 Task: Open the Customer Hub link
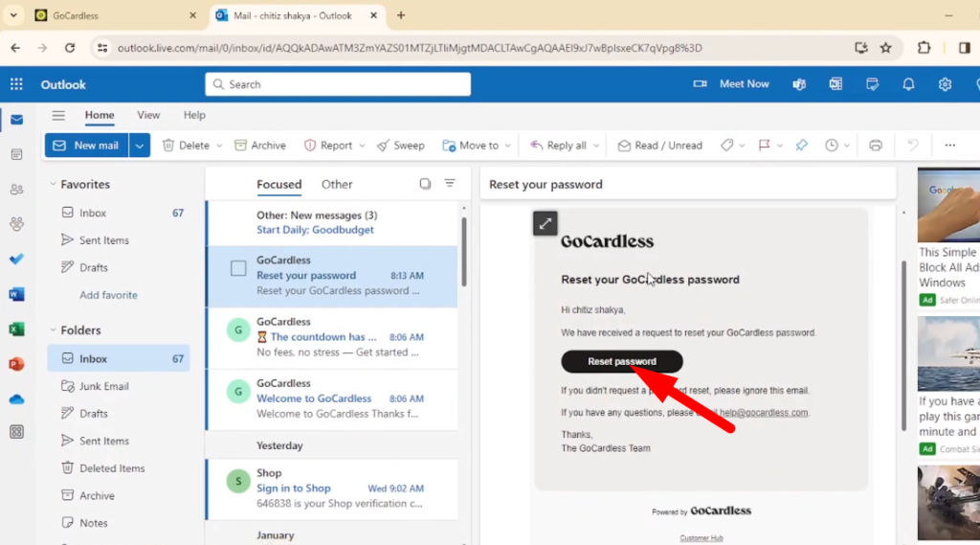[702, 538]
